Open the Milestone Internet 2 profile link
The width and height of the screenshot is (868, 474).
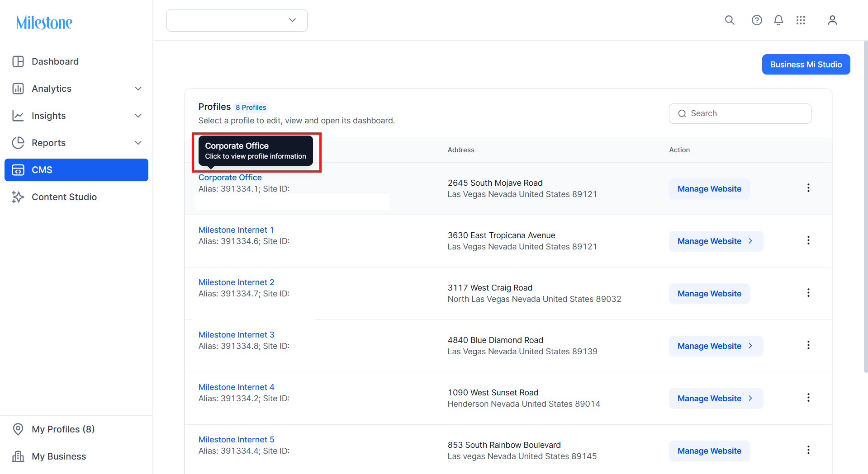click(x=236, y=282)
